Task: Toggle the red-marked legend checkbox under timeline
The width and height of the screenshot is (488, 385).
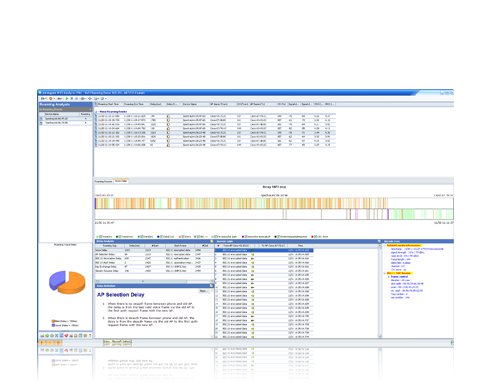Action: [316, 236]
